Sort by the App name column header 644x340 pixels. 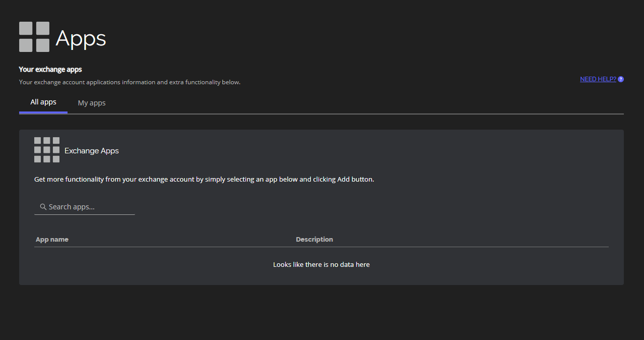pyautogui.click(x=52, y=240)
